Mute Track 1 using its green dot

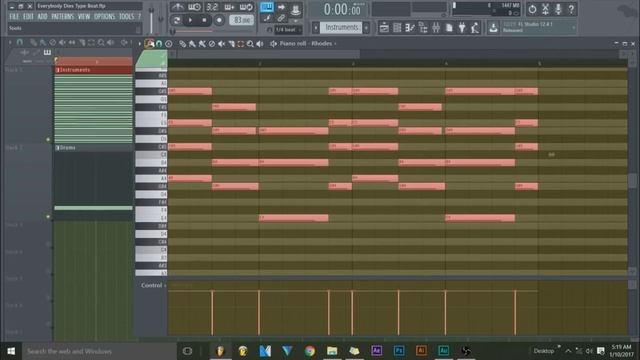pyautogui.click(x=48, y=140)
